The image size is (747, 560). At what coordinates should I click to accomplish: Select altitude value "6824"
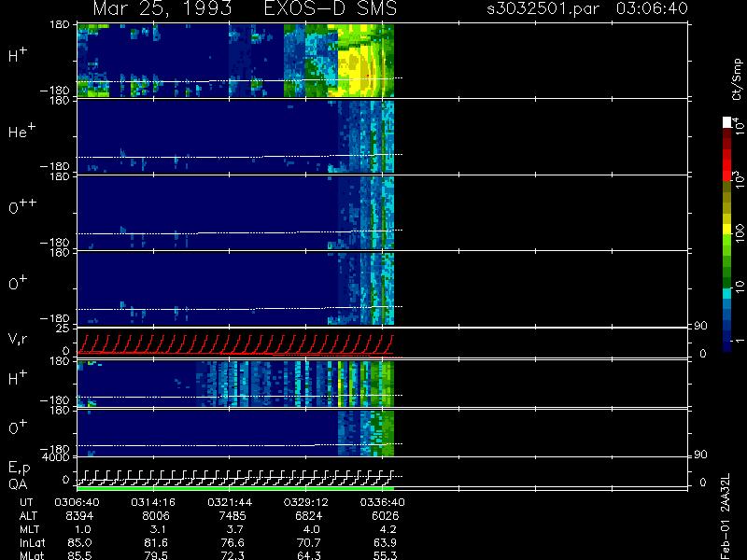(x=309, y=516)
